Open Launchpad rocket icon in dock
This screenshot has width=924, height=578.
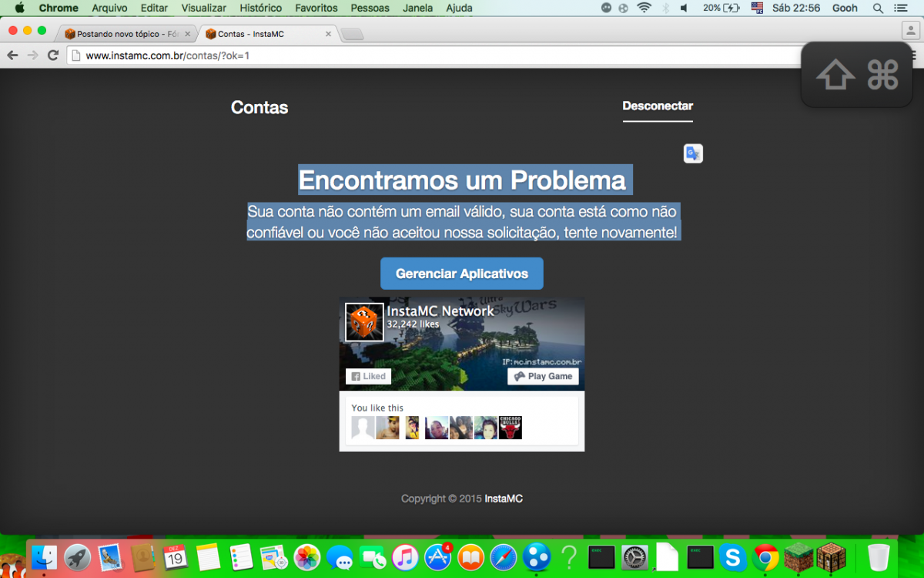(78, 557)
